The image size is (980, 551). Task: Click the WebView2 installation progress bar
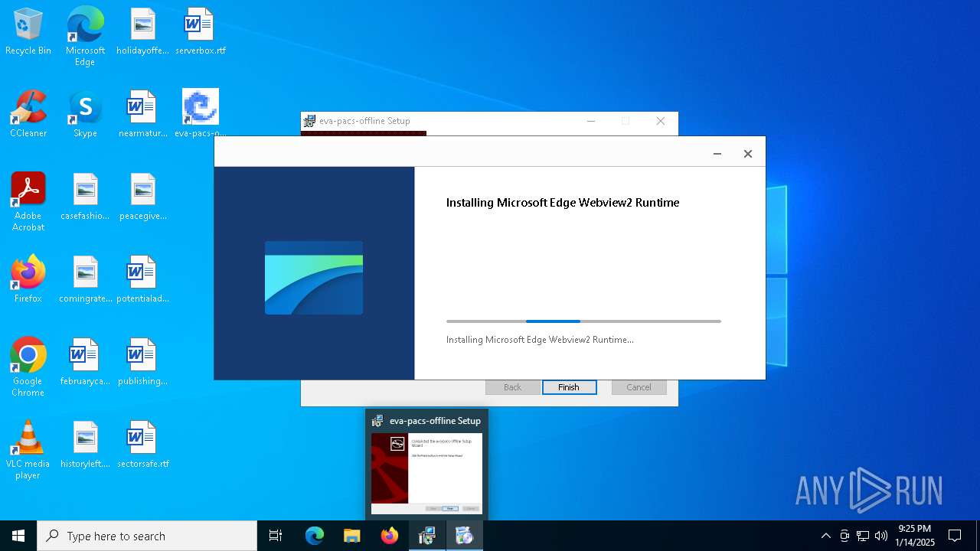pyautogui.click(x=583, y=321)
